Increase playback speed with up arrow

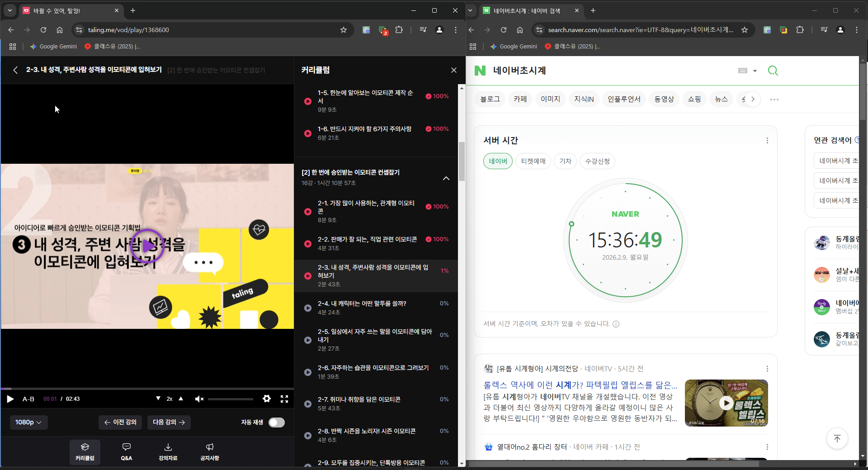click(x=181, y=399)
